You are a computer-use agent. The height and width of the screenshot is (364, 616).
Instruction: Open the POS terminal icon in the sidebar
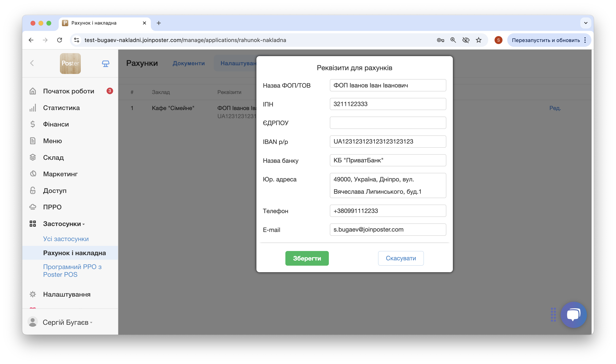(x=106, y=63)
